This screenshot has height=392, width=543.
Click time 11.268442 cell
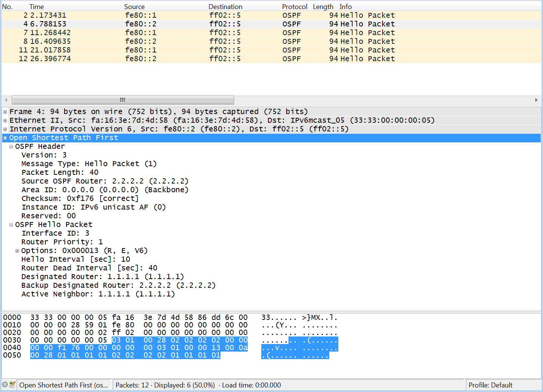(51, 32)
